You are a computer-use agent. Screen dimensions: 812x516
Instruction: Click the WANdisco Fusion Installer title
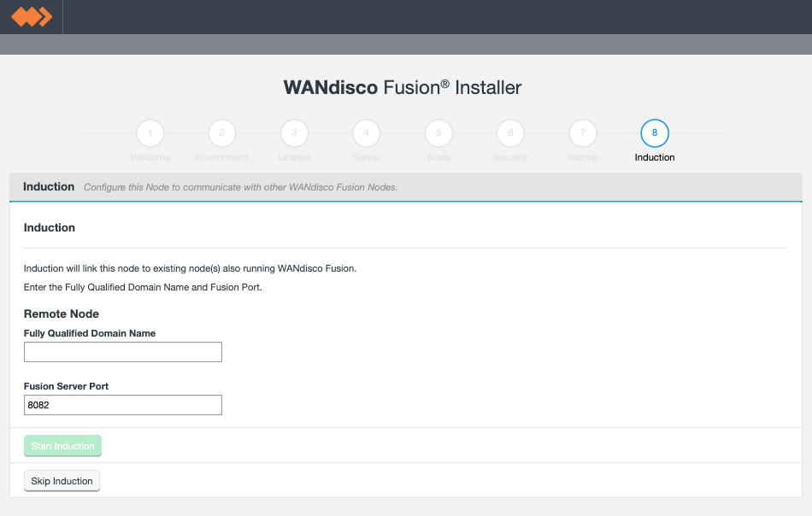coord(403,87)
